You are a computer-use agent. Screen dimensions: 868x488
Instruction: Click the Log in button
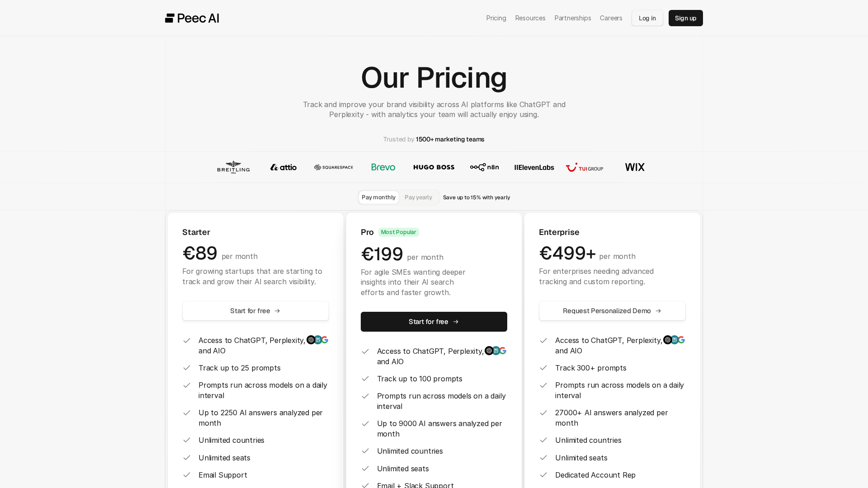tap(647, 18)
